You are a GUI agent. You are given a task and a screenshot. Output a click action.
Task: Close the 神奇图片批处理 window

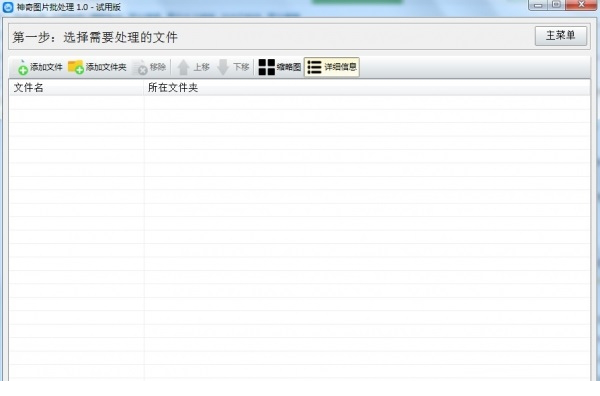(x=581, y=5)
